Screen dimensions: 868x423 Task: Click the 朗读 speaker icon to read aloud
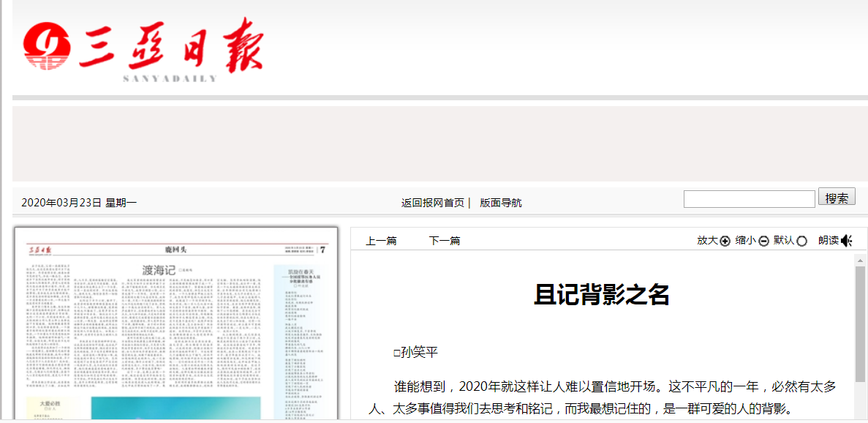(847, 241)
